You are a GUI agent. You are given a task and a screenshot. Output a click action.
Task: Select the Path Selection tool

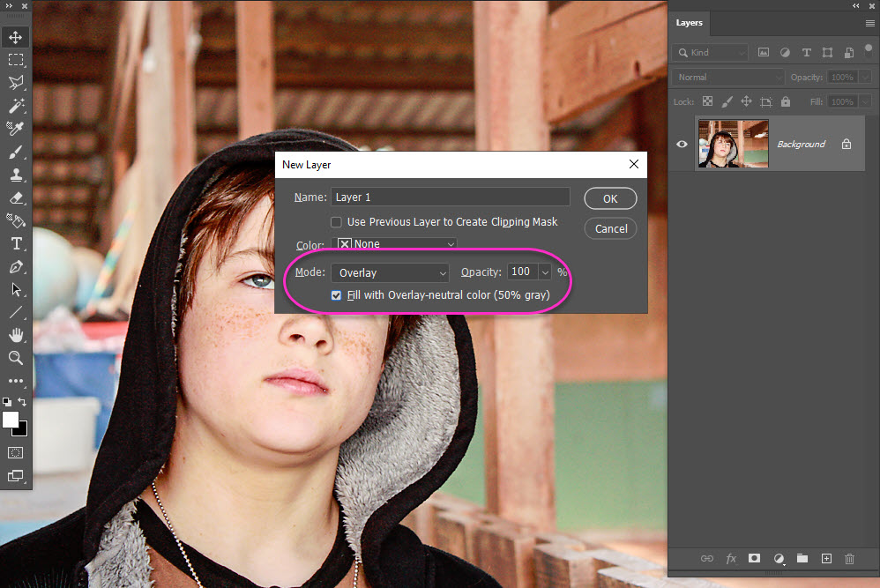(16, 289)
